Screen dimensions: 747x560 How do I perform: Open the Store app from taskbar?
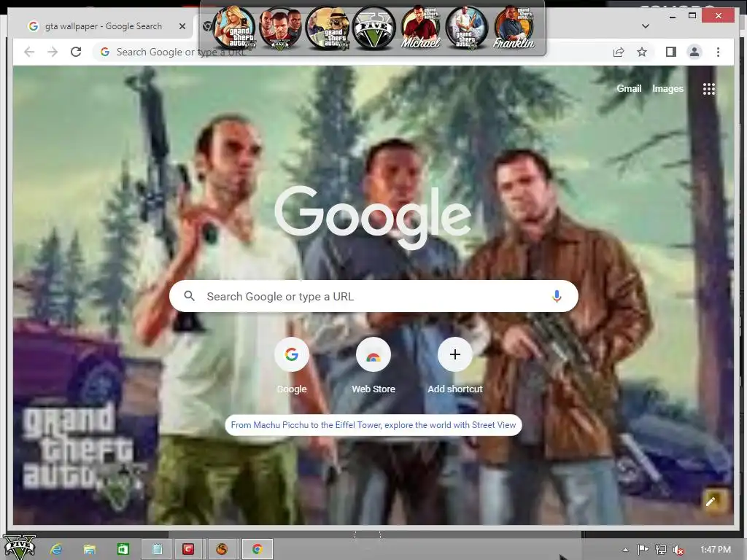(x=123, y=550)
